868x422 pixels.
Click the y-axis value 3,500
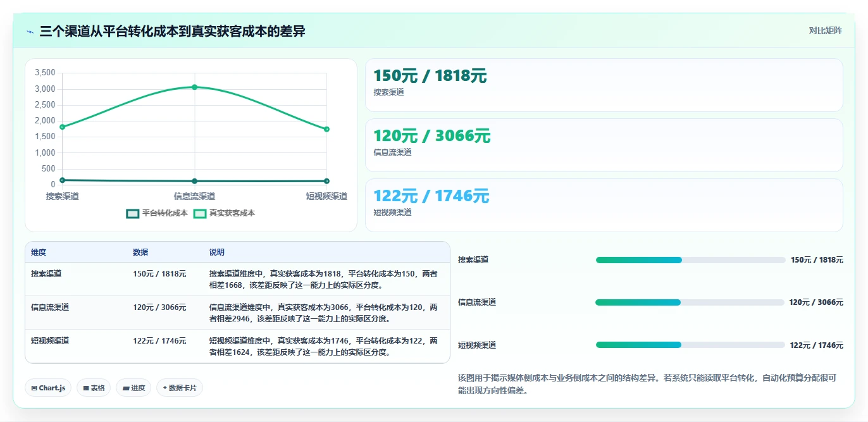click(x=45, y=73)
